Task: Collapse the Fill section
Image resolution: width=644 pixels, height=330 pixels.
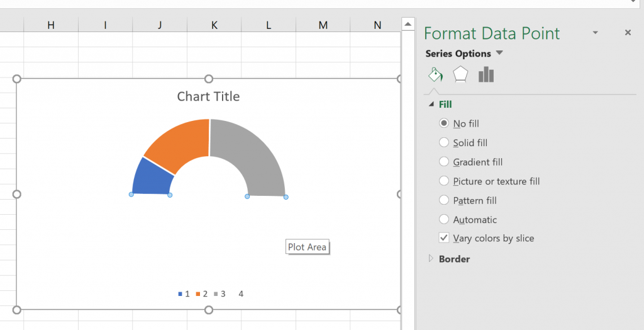Action: click(x=431, y=105)
